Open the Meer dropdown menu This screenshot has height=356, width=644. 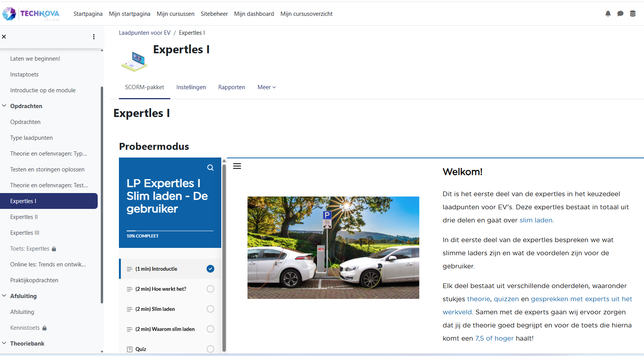[266, 87]
